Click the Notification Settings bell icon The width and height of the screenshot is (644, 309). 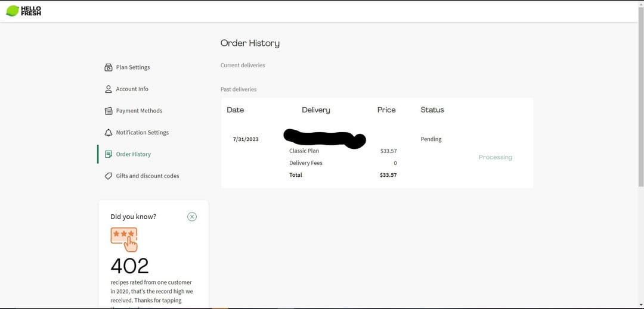(109, 133)
